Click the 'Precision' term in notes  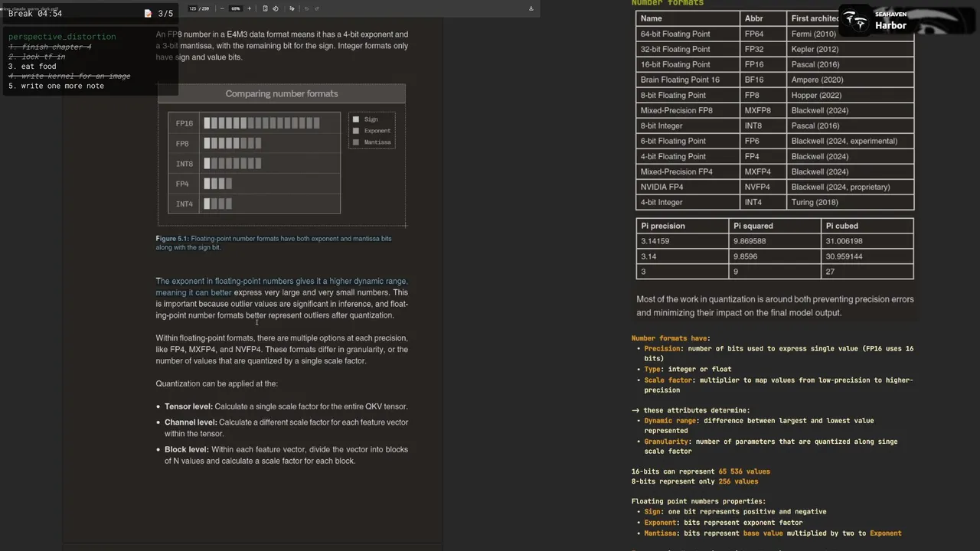click(662, 349)
